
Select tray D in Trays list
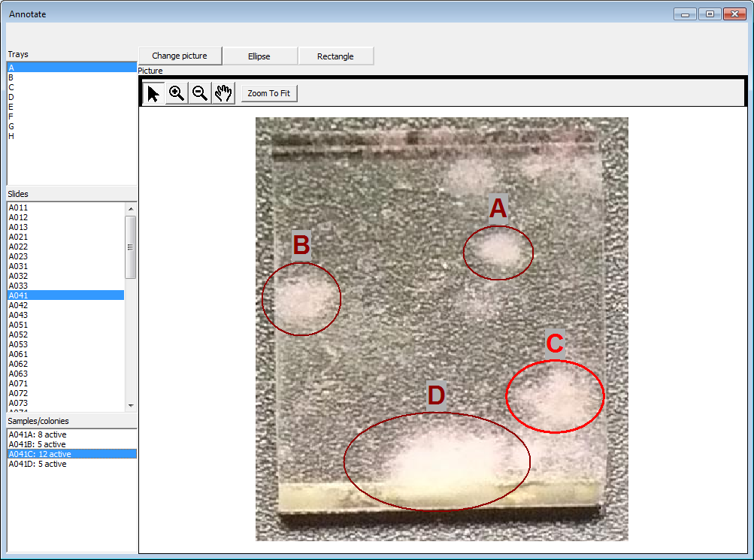71,97
